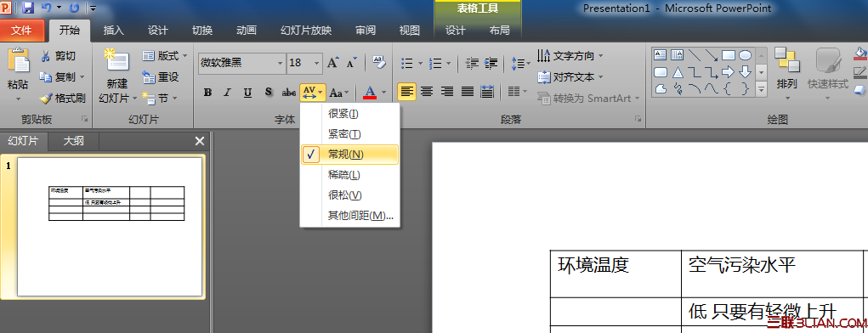Apply shape effects with the shape effects icon
This screenshot has height=333, width=868.
pyautogui.click(x=859, y=90)
